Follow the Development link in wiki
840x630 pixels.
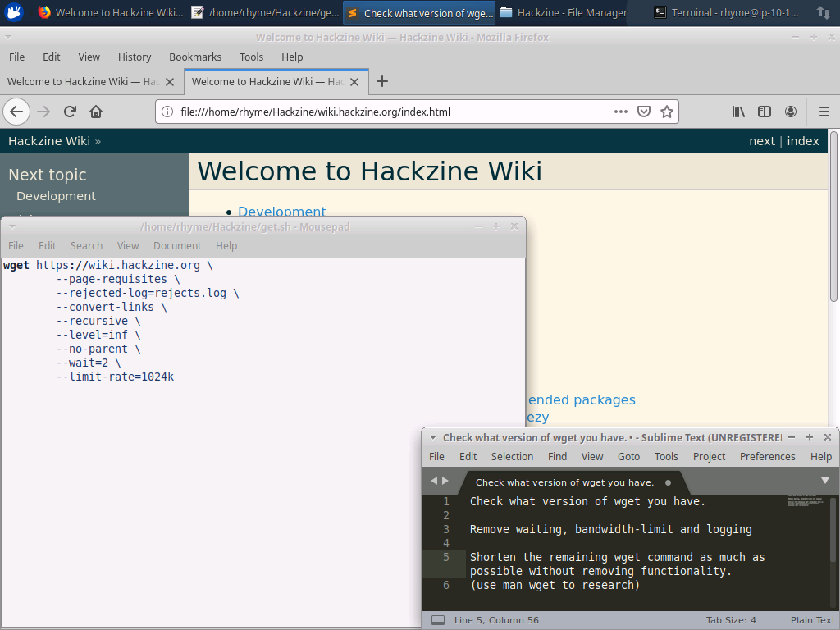pyautogui.click(x=281, y=212)
